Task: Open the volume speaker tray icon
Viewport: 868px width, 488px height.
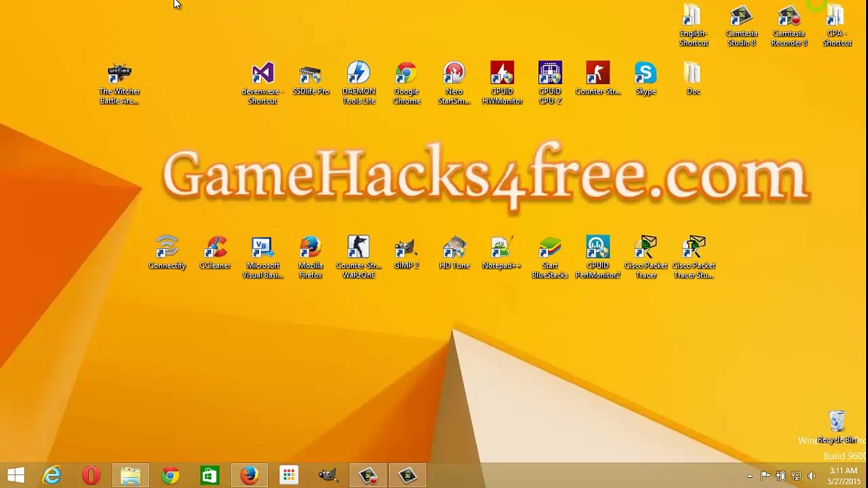Action: coord(812,476)
